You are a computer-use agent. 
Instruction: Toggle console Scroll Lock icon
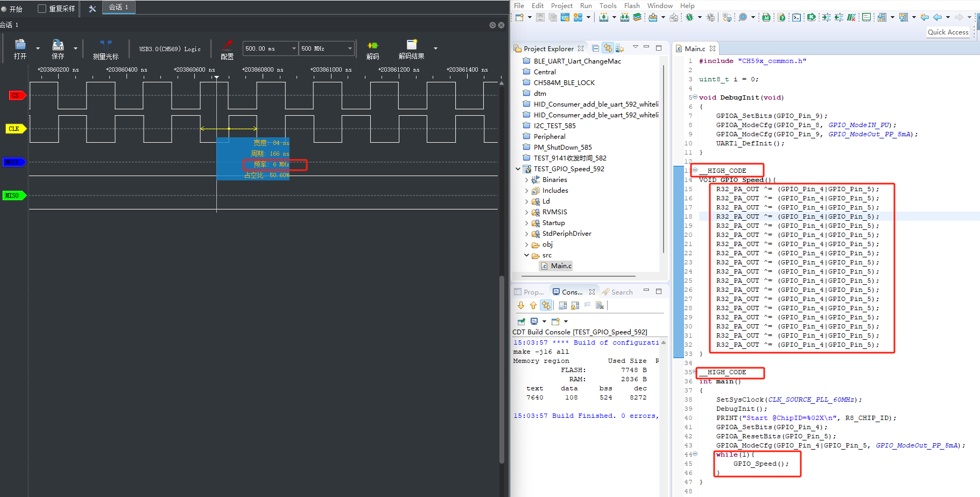[575, 305]
